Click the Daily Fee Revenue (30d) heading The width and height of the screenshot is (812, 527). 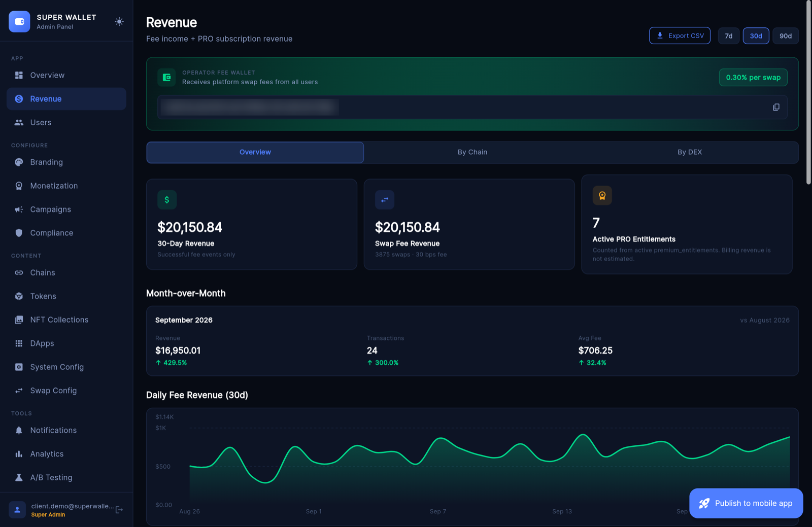pyautogui.click(x=197, y=395)
